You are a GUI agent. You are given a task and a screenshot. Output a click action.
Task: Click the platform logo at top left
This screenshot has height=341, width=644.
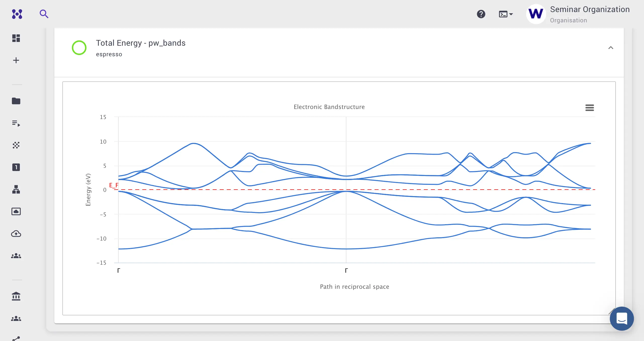17,14
